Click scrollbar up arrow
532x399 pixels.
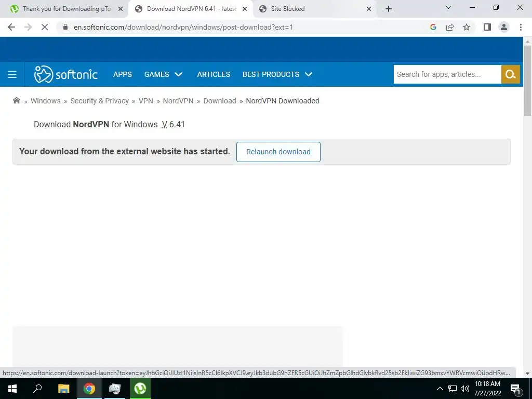pyautogui.click(x=527, y=42)
